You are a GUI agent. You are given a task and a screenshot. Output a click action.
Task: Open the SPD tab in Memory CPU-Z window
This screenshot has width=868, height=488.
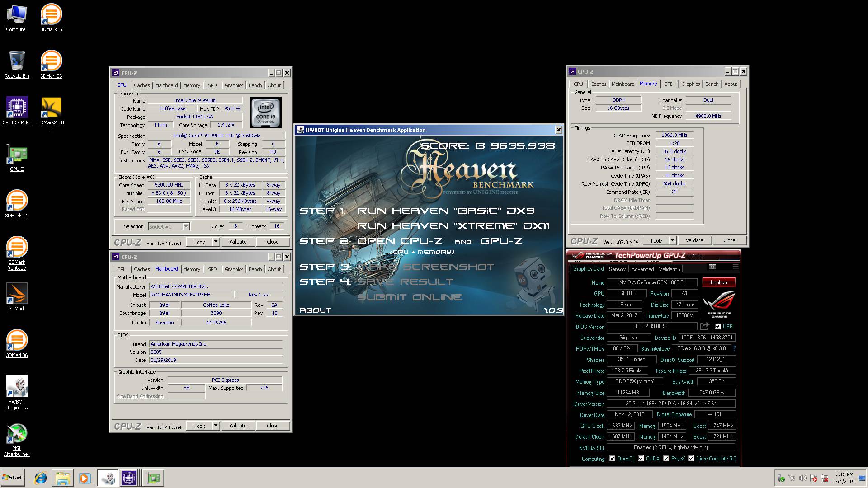coord(669,84)
